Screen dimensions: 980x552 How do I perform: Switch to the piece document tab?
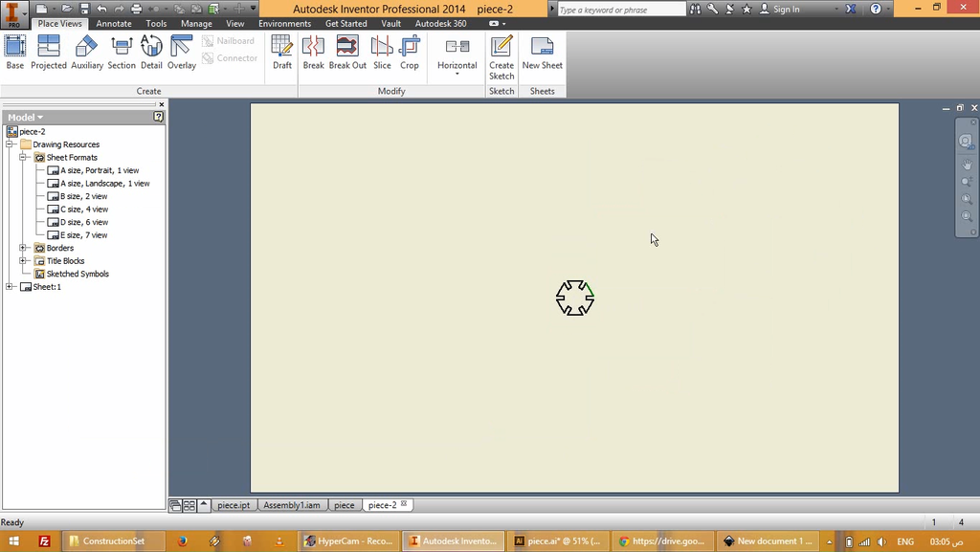(x=345, y=505)
